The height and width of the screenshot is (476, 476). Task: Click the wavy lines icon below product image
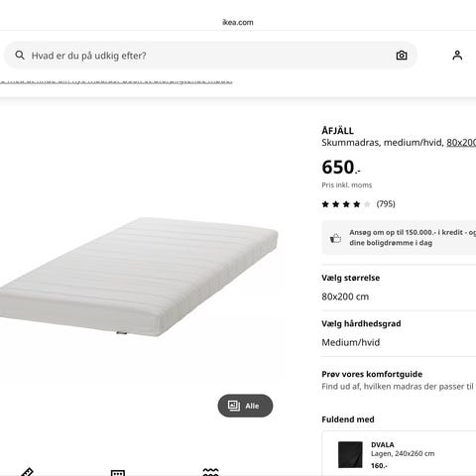(x=210, y=472)
